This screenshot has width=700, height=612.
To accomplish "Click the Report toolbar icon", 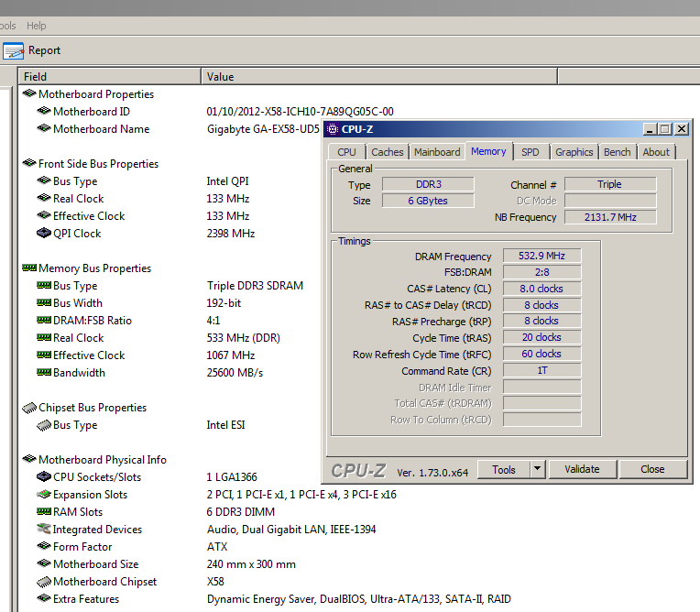I will coord(13,51).
